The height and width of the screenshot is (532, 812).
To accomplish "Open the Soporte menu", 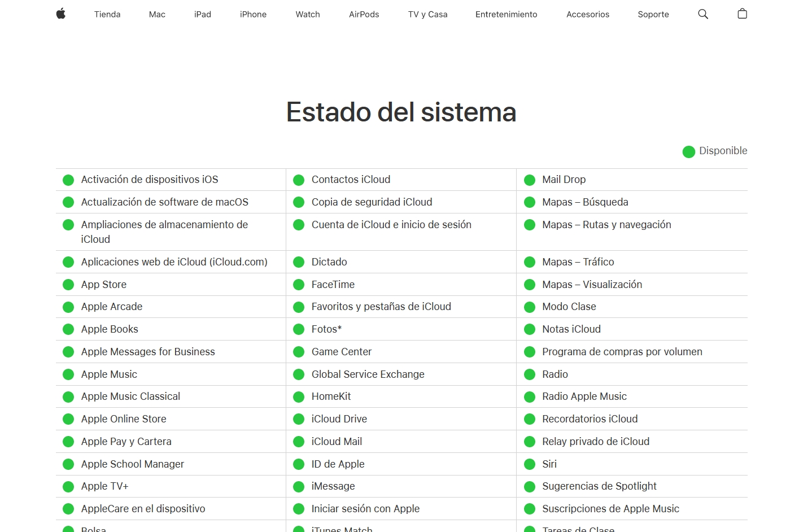I will tap(653, 14).
